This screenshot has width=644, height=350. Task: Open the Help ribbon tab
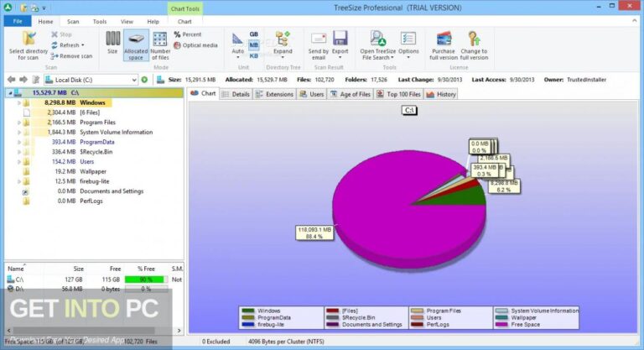coord(153,21)
